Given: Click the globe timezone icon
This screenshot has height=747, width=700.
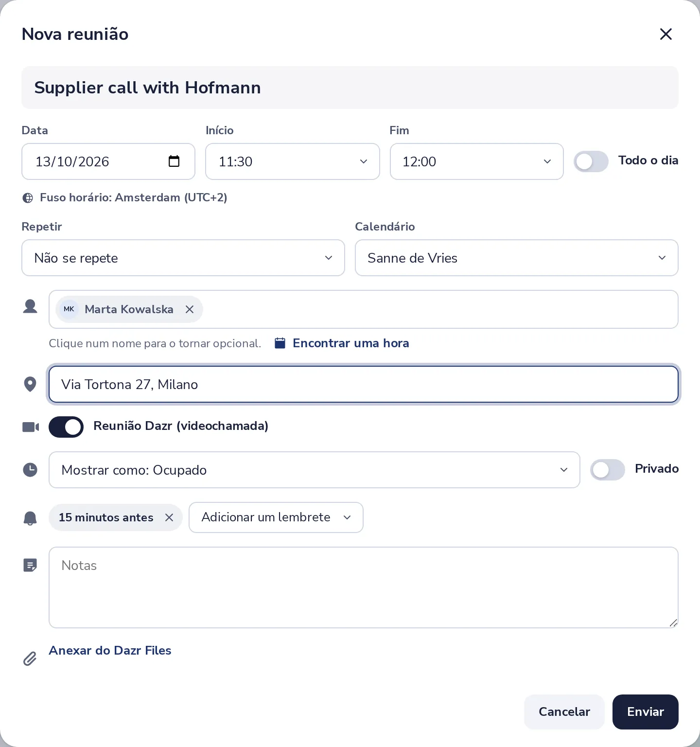Looking at the screenshot, I should pyautogui.click(x=28, y=198).
